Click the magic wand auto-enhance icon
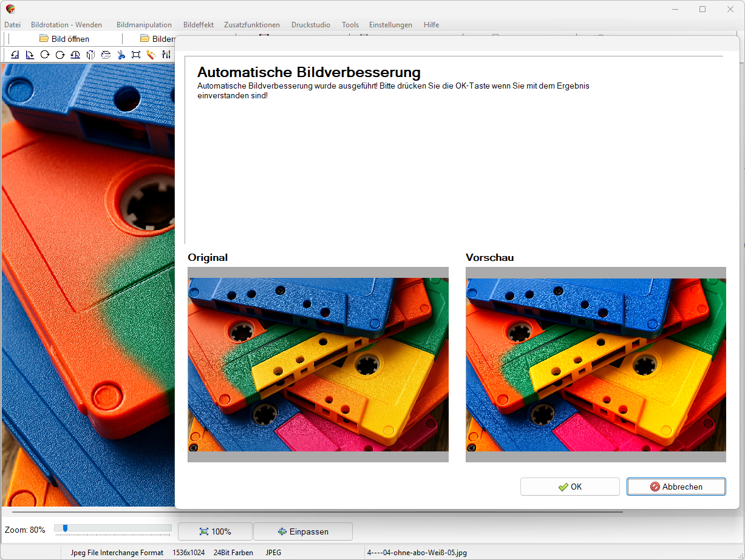The image size is (745, 560). pos(151,55)
